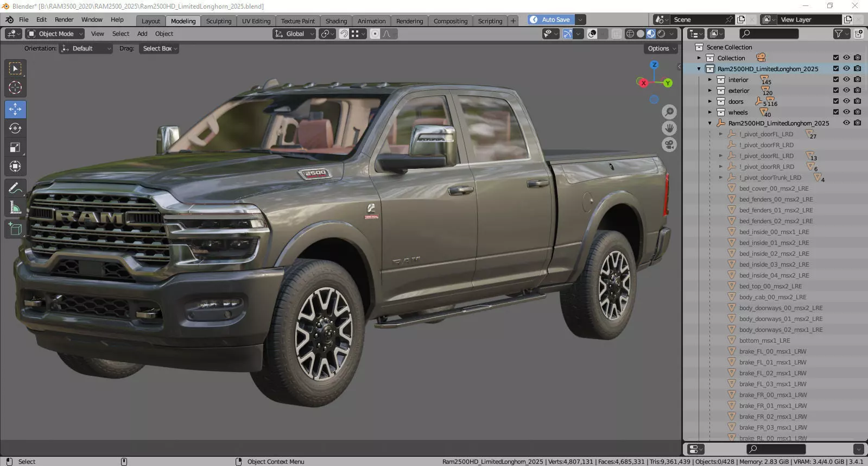This screenshot has width=868, height=466.
Task: Open the Render menu
Action: pyautogui.click(x=64, y=20)
